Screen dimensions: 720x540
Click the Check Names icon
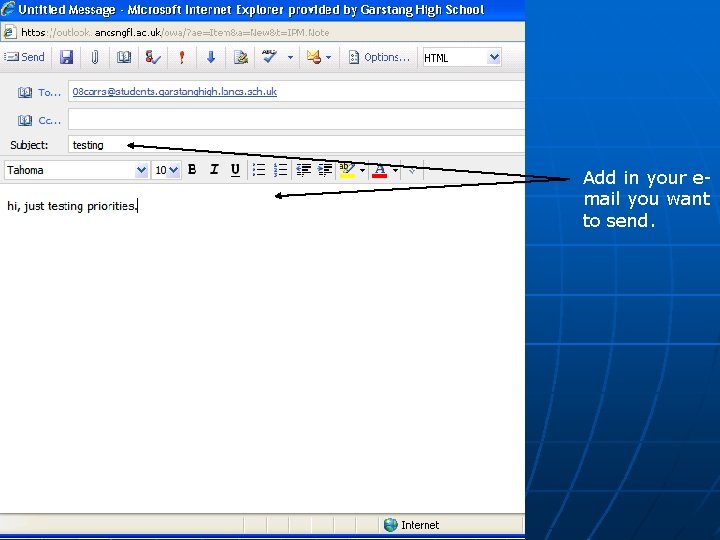pos(152,57)
